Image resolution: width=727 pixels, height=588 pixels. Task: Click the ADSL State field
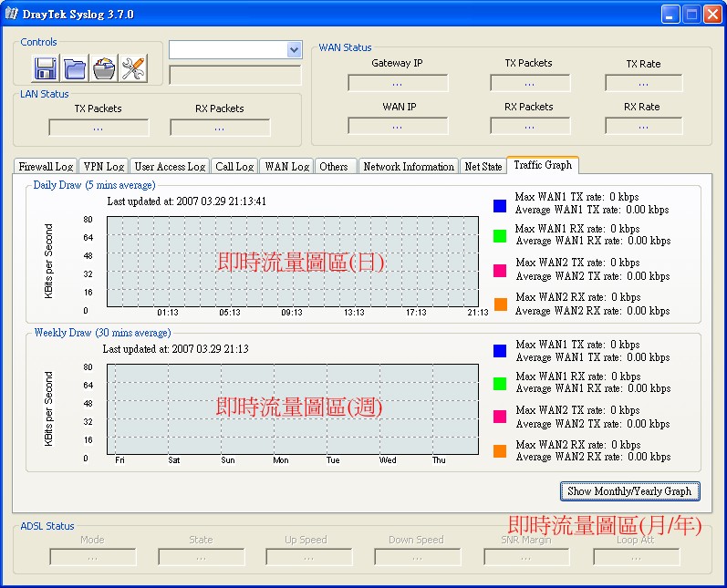point(202,557)
